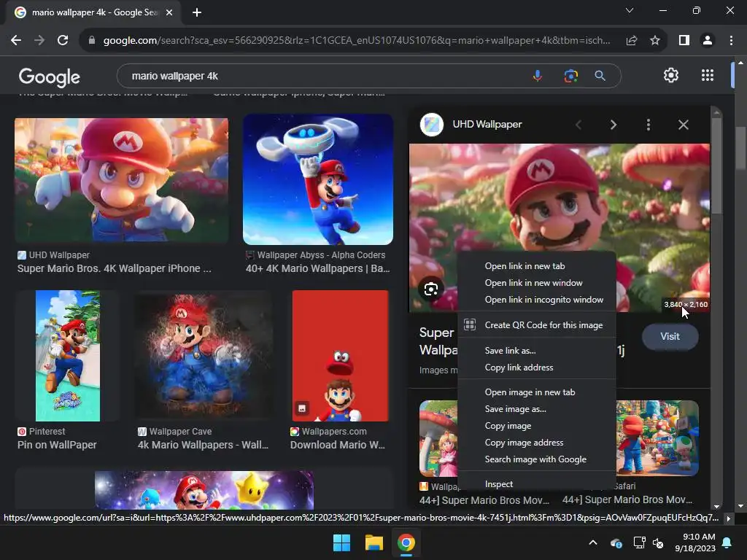Open the Windows Start menu
747x560 pixels.
[341, 542]
